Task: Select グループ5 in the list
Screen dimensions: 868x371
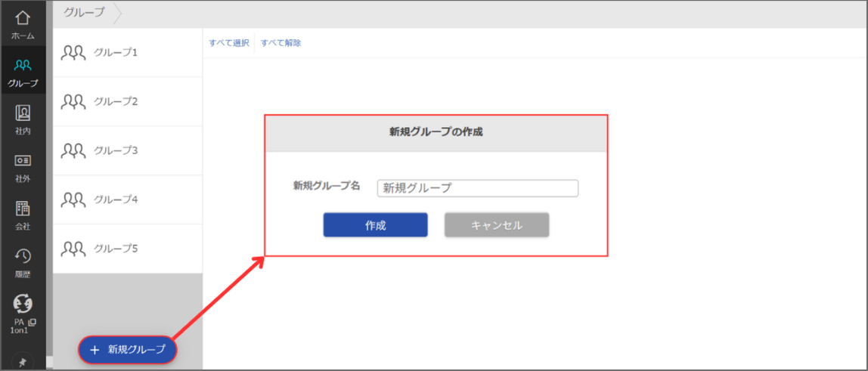Action: (x=128, y=249)
